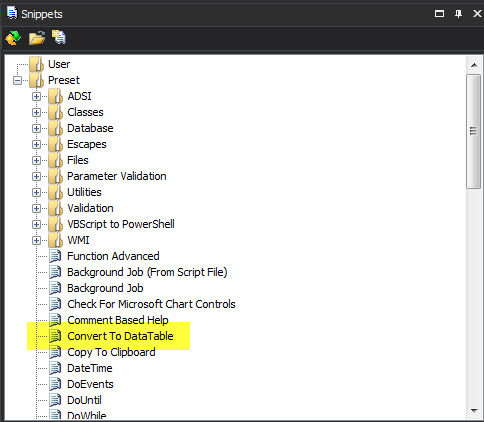Viewport: 484px width, 422px height.
Task: Expand the Database folder
Action: tap(36, 128)
